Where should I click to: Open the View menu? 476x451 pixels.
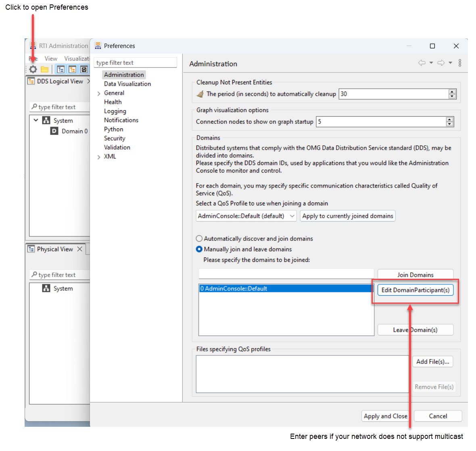pyautogui.click(x=51, y=58)
